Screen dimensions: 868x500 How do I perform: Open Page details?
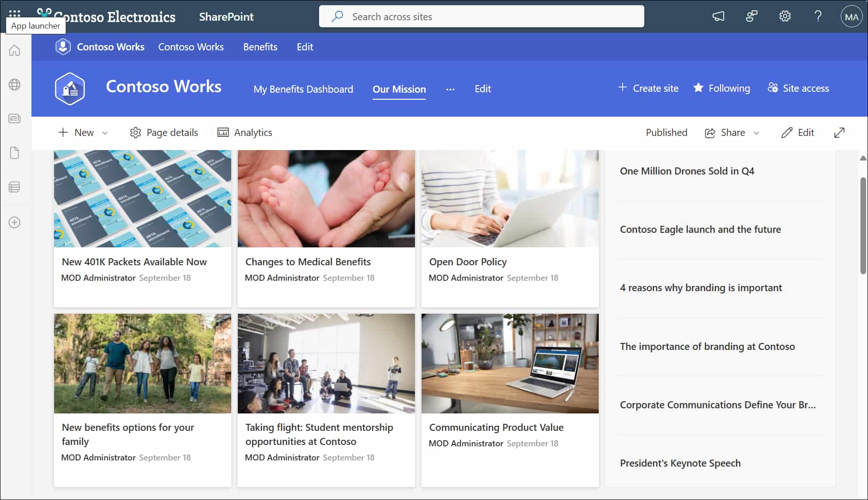point(164,132)
